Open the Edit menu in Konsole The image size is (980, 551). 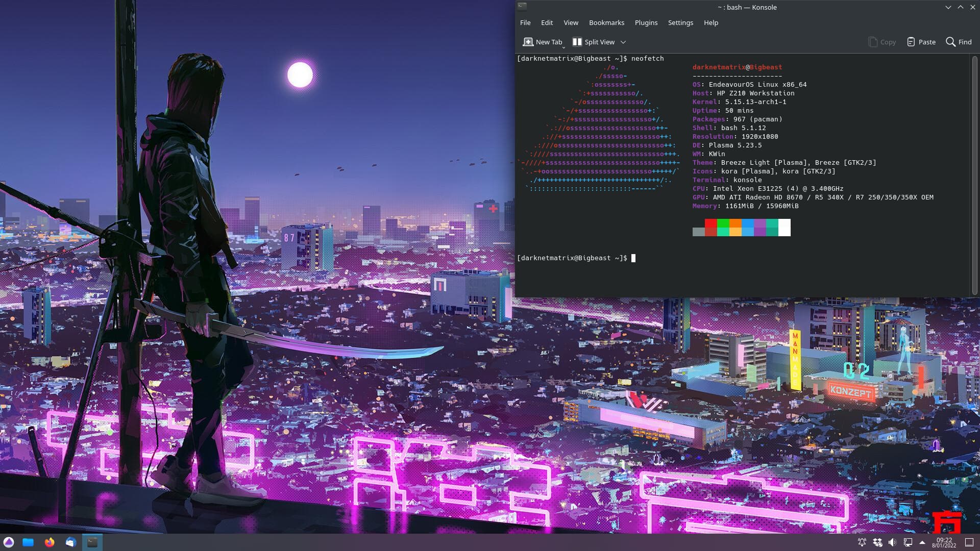pos(547,22)
